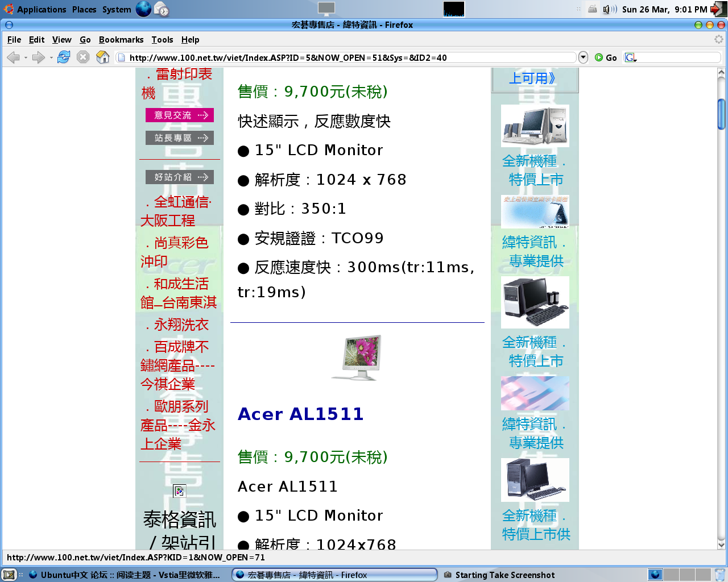Click the volume speaker icon
Image resolution: width=728 pixels, height=582 pixels.
point(609,9)
